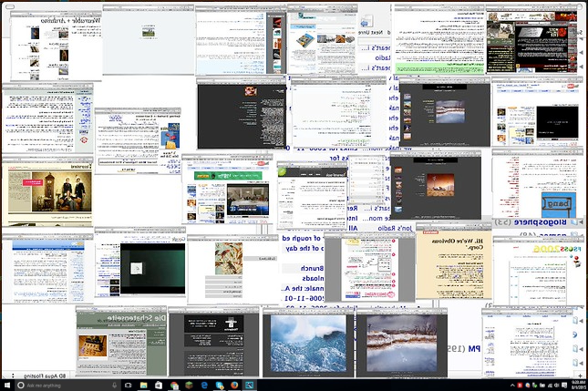Pick the dark red and black website window

pyautogui.click(x=531, y=39)
